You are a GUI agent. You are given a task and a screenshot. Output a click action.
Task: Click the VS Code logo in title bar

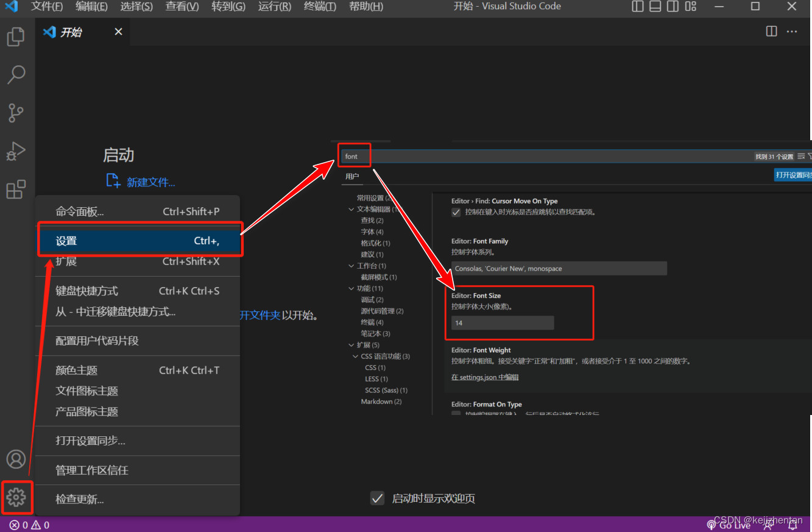click(x=11, y=7)
